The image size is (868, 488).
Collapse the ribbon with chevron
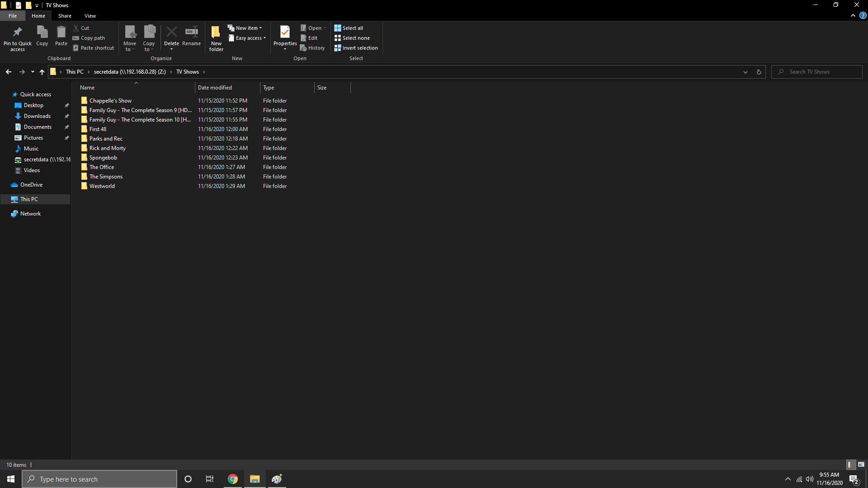(853, 15)
